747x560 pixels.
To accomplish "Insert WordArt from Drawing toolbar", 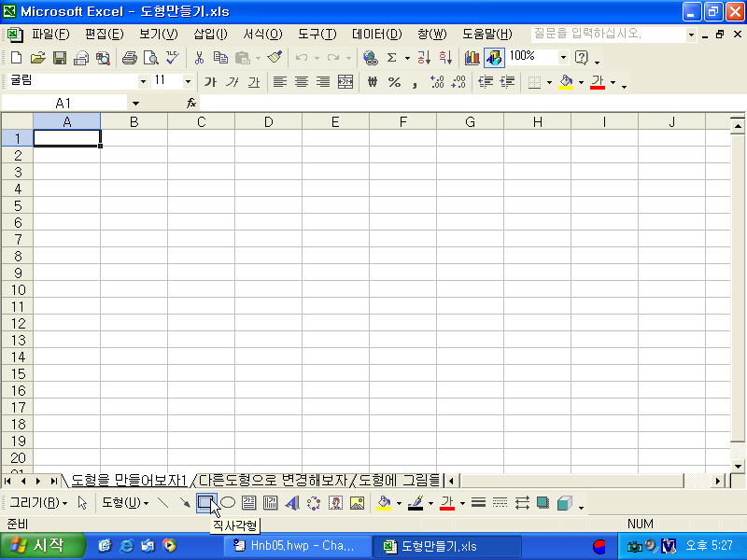I will [x=292, y=503].
